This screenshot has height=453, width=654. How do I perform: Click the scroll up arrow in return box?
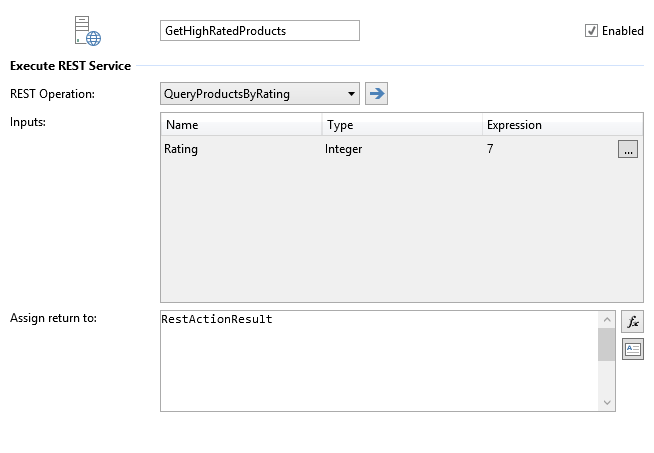pyautogui.click(x=606, y=320)
